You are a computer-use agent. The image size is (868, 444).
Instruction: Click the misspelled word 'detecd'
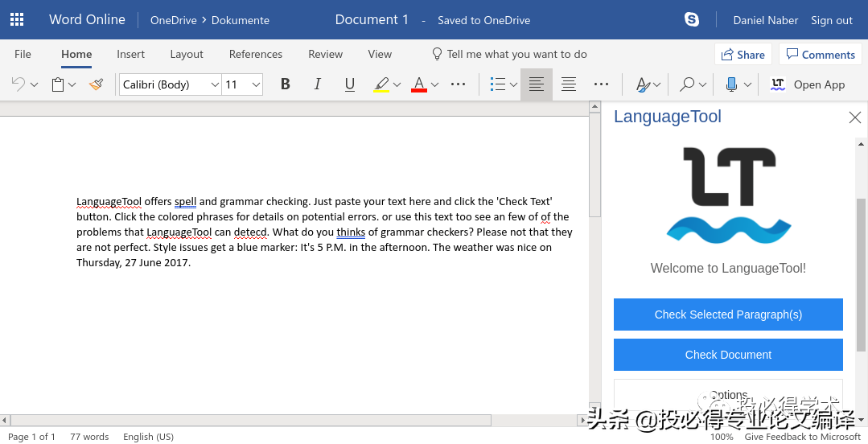pyautogui.click(x=250, y=232)
